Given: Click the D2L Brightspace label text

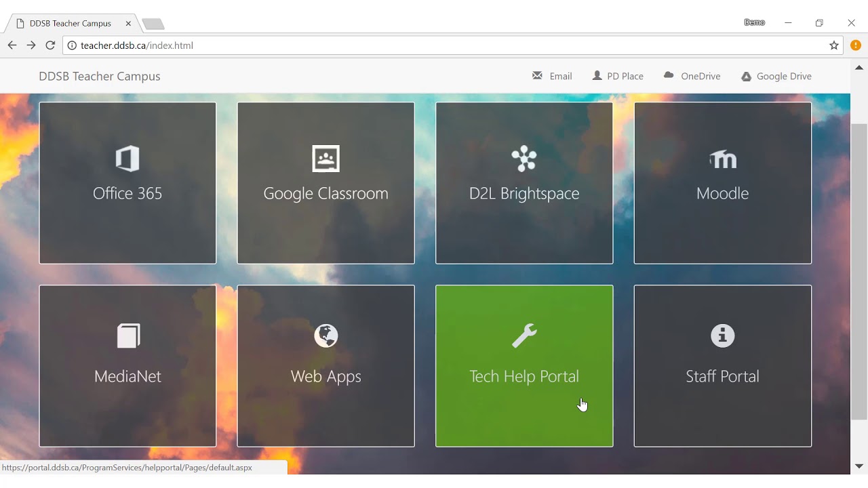Looking at the screenshot, I should (x=524, y=193).
